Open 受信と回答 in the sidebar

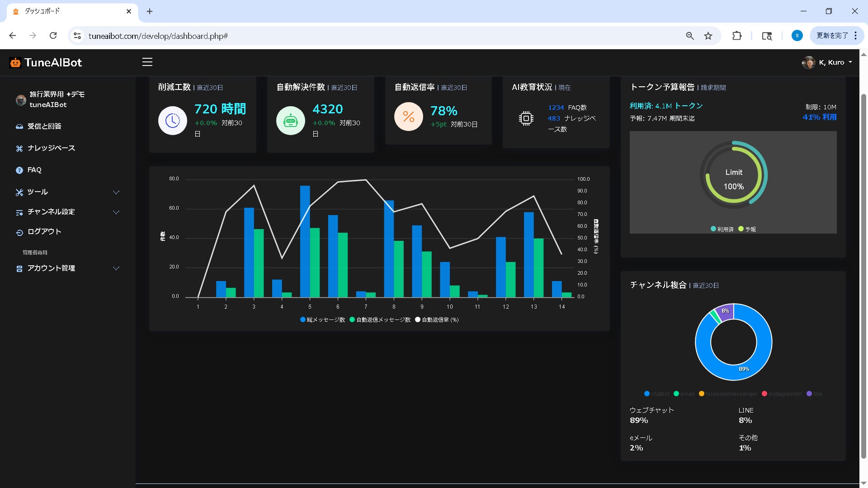tap(44, 127)
